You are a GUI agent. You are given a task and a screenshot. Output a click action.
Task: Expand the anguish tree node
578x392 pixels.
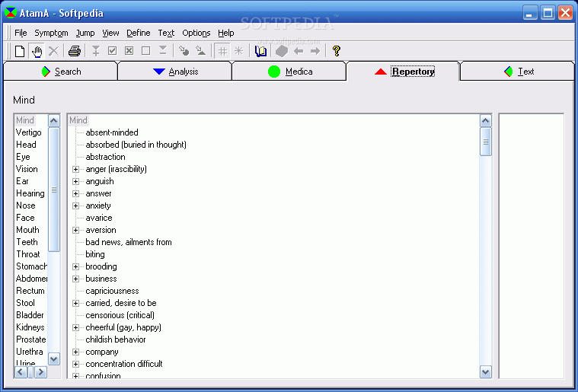[75, 181]
